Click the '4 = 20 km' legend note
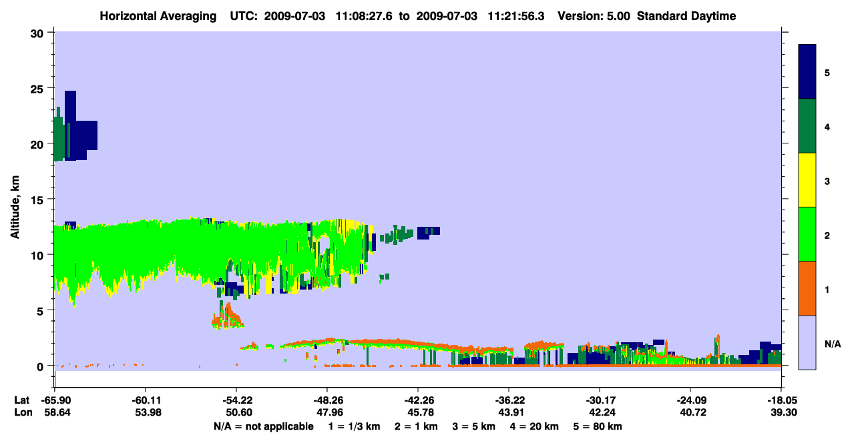This screenshot has height=445, width=868. click(x=535, y=426)
